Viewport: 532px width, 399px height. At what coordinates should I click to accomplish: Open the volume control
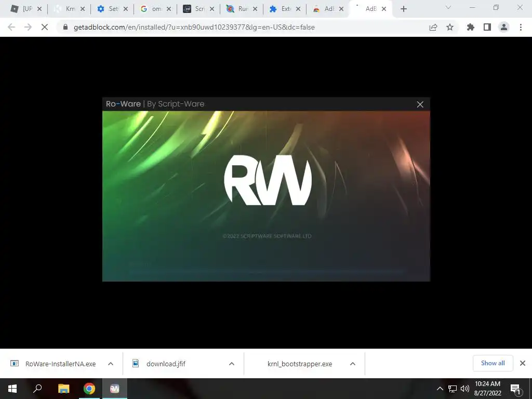point(465,389)
